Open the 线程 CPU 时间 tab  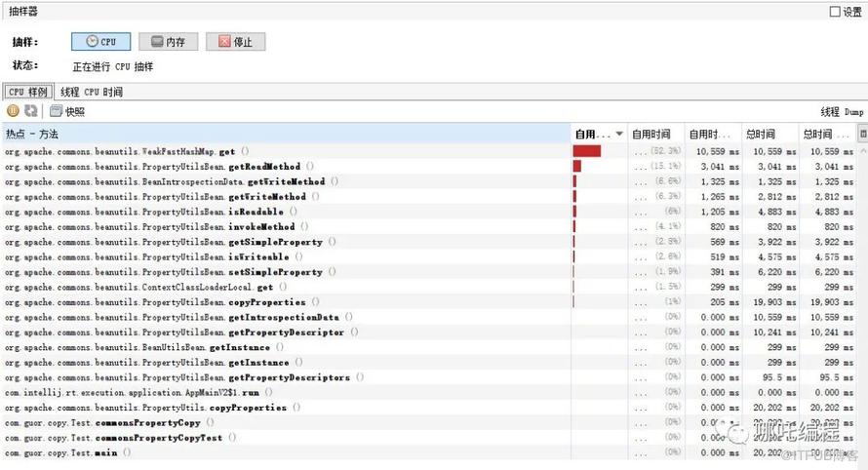92,92
